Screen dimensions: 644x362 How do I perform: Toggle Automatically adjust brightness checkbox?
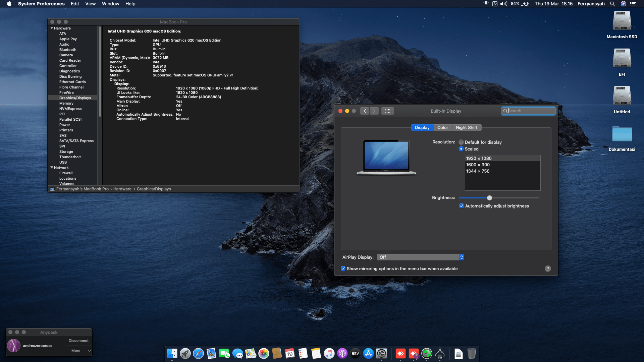tap(462, 206)
